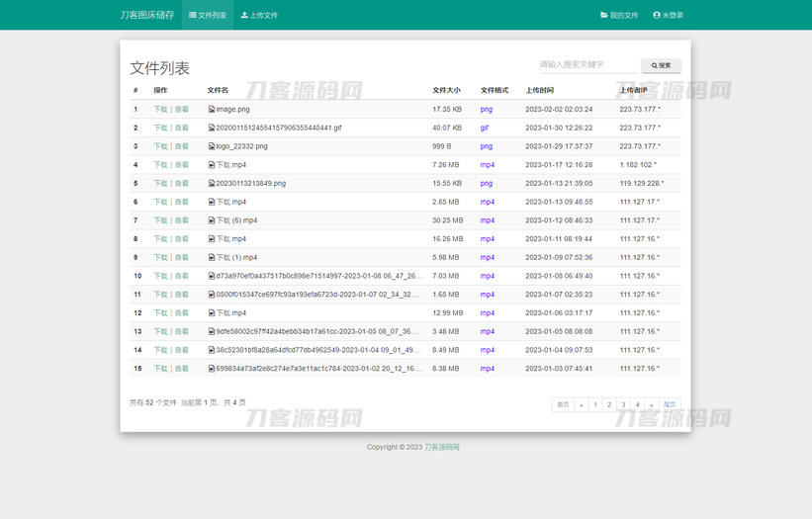
Task: Open the 文件列表 tab in navbar
Action: click(x=208, y=15)
